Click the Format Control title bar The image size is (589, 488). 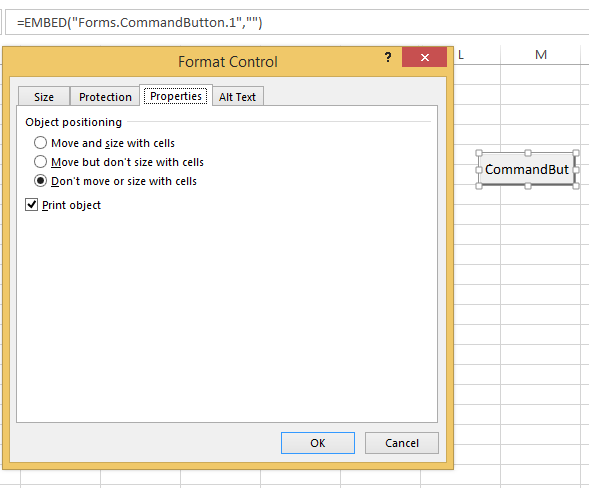[x=228, y=62]
